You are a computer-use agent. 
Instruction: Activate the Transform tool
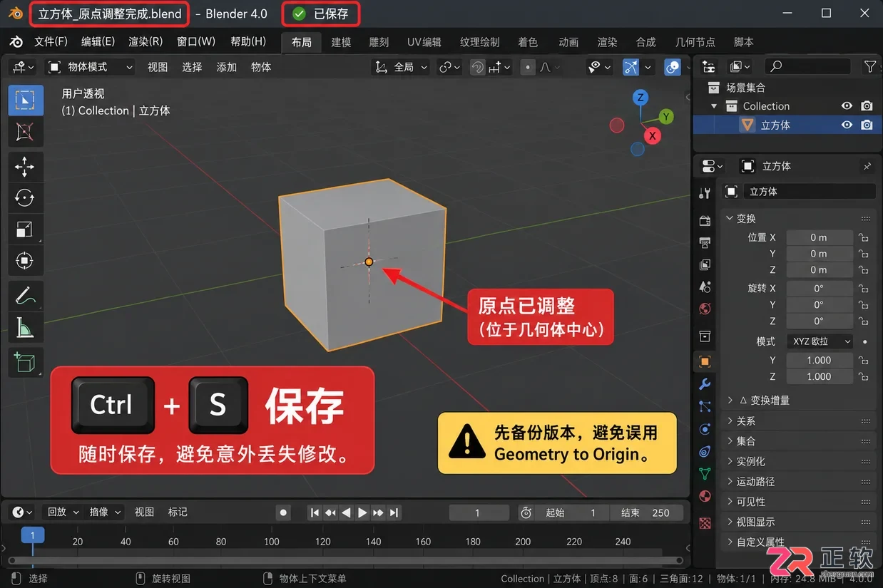(x=26, y=261)
